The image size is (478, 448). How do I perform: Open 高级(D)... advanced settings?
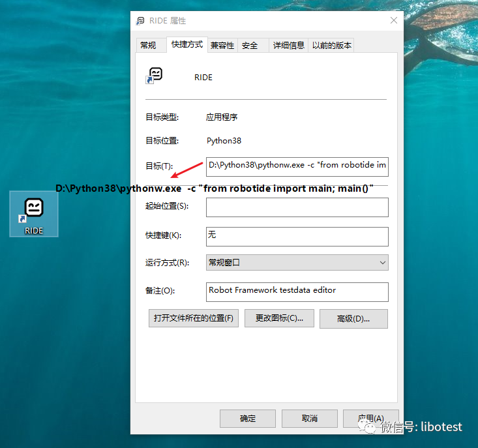[x=353, y=319]
